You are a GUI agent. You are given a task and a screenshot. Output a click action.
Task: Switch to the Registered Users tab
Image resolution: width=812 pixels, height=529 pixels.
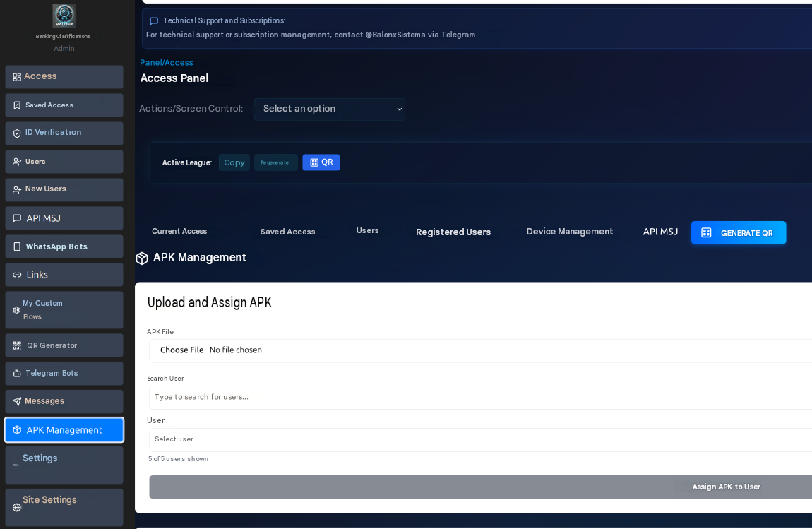click(x=453, y=232)
